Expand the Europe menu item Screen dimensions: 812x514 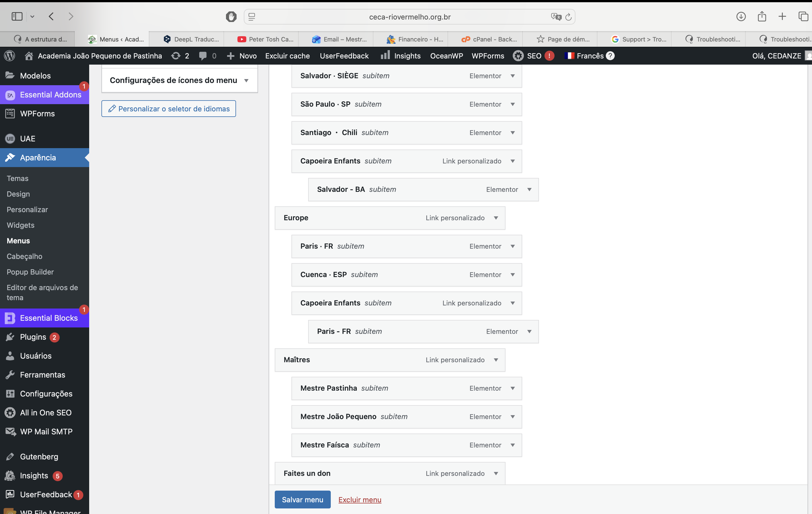[x=496, y=218]
